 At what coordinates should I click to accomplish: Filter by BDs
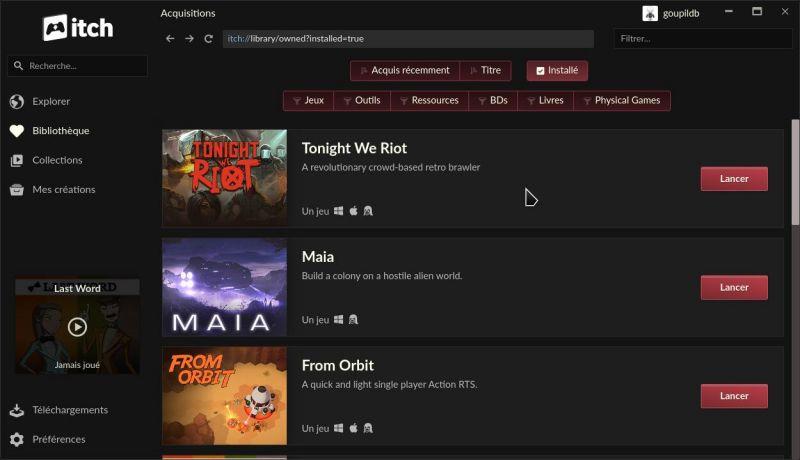493,100
